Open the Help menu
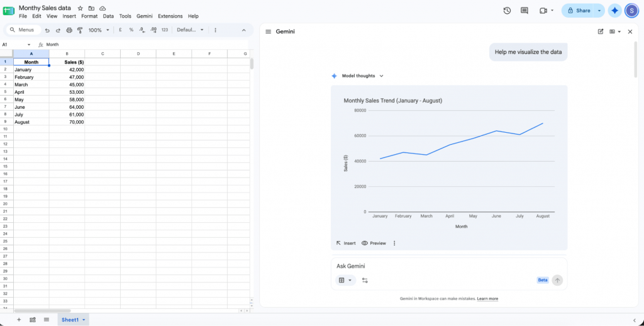 pos(193,16)
